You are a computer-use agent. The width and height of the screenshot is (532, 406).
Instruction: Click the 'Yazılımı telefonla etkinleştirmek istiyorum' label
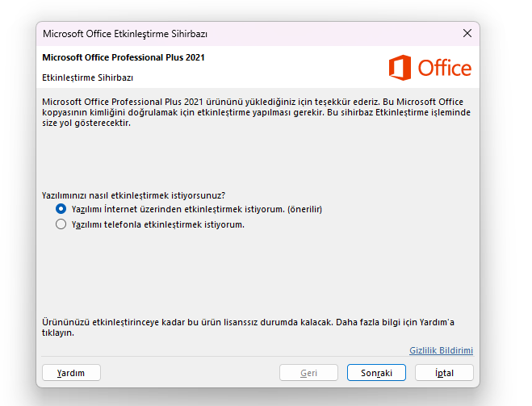pos(157,224)
